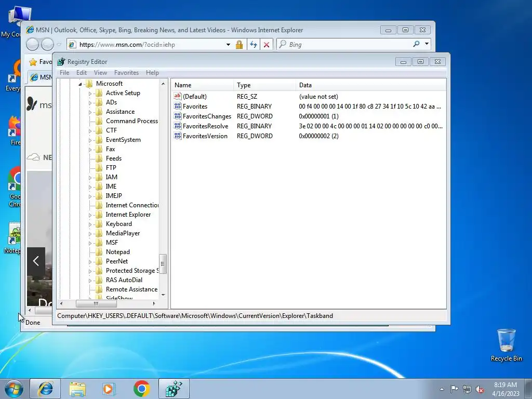This screenshot has width=532, height=399.
Task: Expand the CTF key
Action: tap(90, 130)
